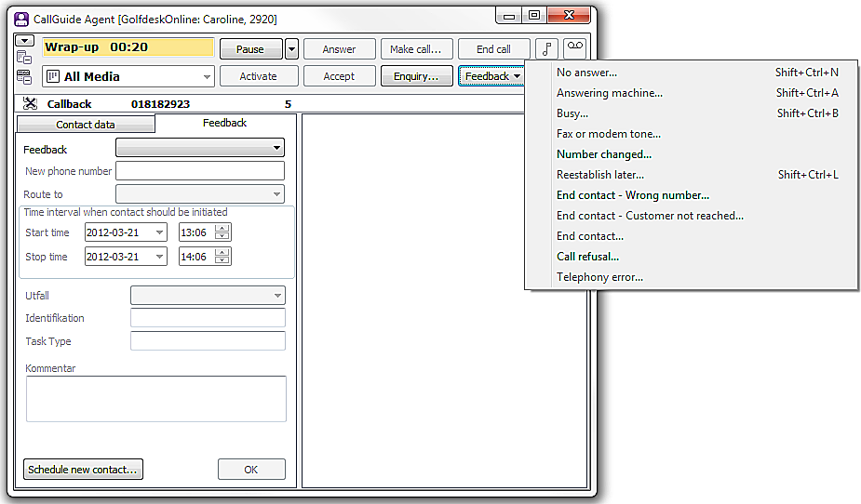Open the voicemail icon button
Viewport: 861px width, 504px height.
coord(575,48)
